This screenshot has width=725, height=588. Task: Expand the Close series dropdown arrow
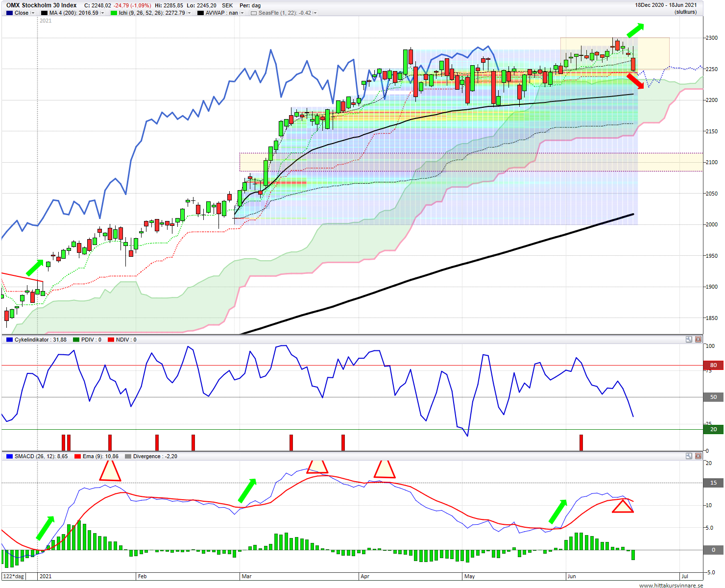(x=33, y=13)
